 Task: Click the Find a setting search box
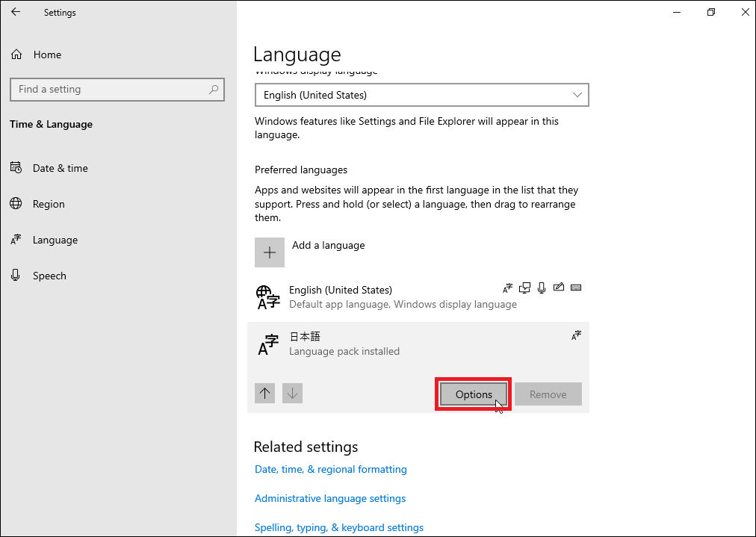pyautogui.click(x=108, y=89)
